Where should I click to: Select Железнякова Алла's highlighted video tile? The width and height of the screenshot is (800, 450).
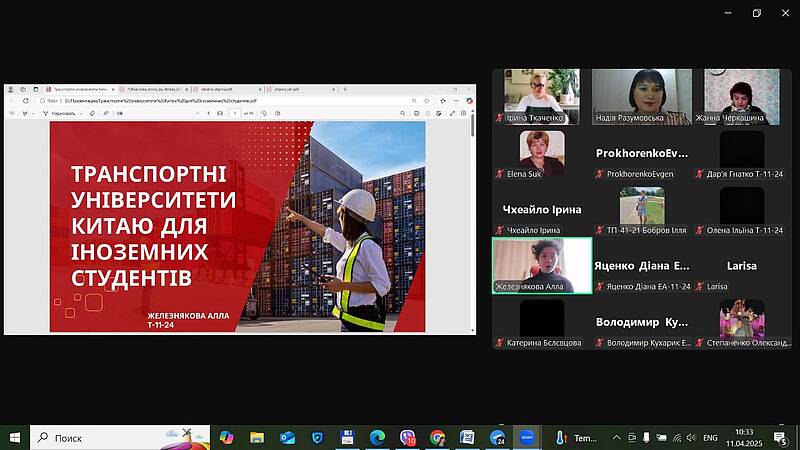click(x=542, y=265)
